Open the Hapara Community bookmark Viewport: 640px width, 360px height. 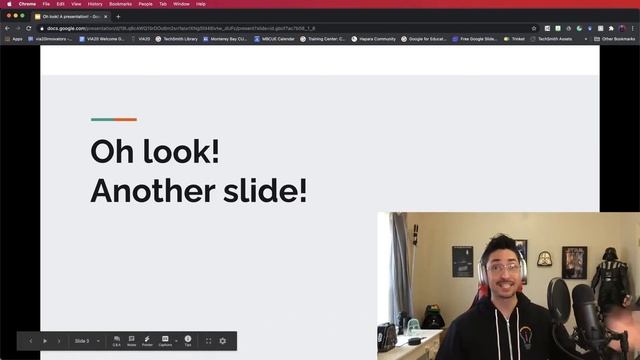pos(373,39)
